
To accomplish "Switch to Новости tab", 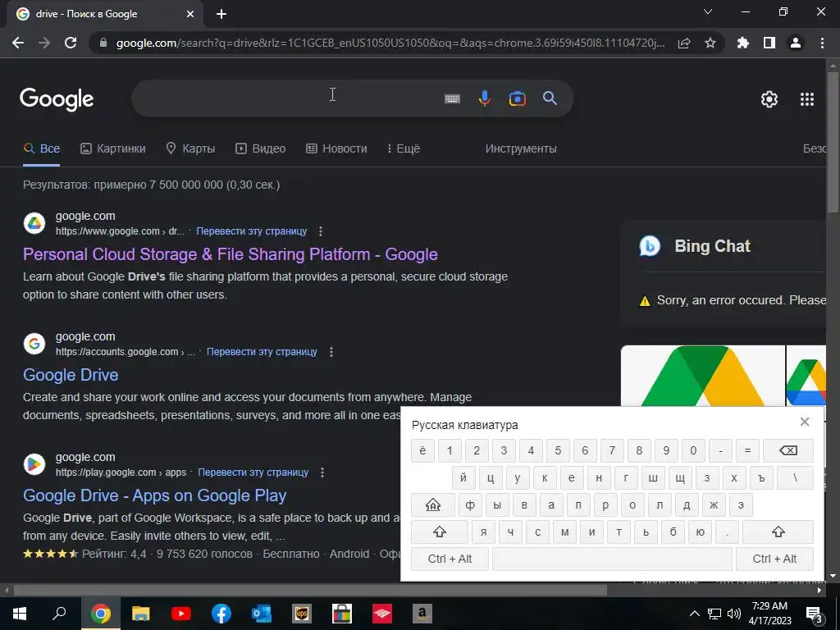I will 336,148.
